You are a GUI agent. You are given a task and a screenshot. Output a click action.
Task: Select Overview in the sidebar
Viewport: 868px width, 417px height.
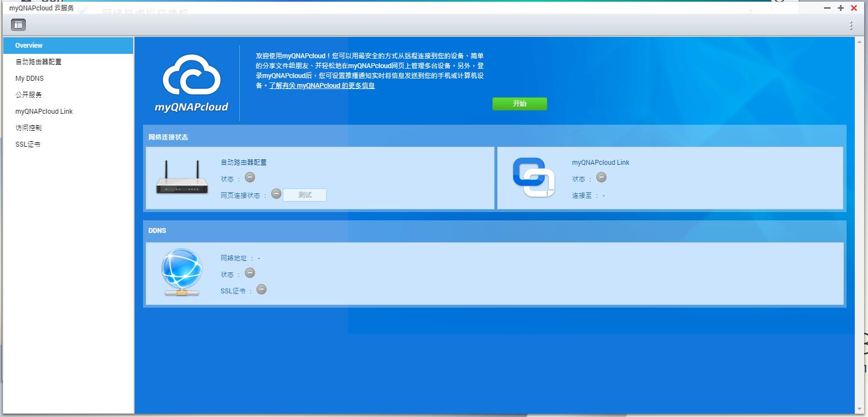coord(68,46)
